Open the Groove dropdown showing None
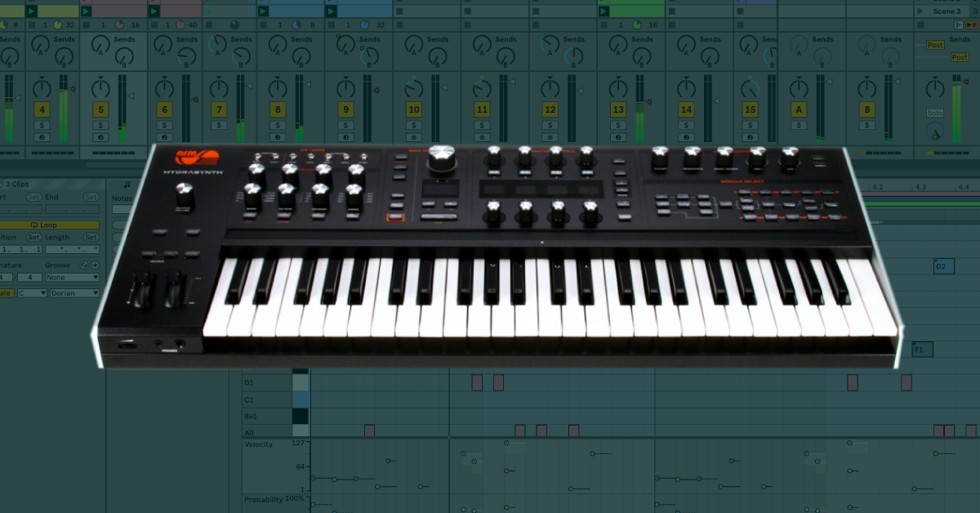 click(x=73, y=278)
